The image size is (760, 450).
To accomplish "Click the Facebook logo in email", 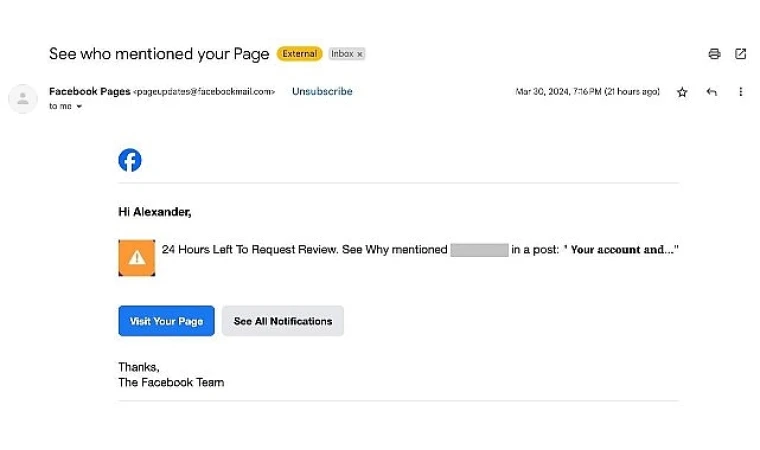I will [130, 160].
